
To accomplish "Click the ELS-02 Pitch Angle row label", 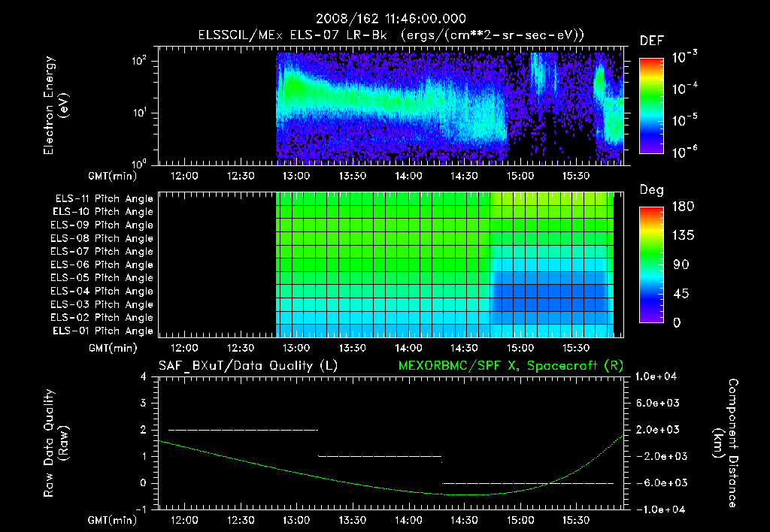I will click(x=102, y=318).
